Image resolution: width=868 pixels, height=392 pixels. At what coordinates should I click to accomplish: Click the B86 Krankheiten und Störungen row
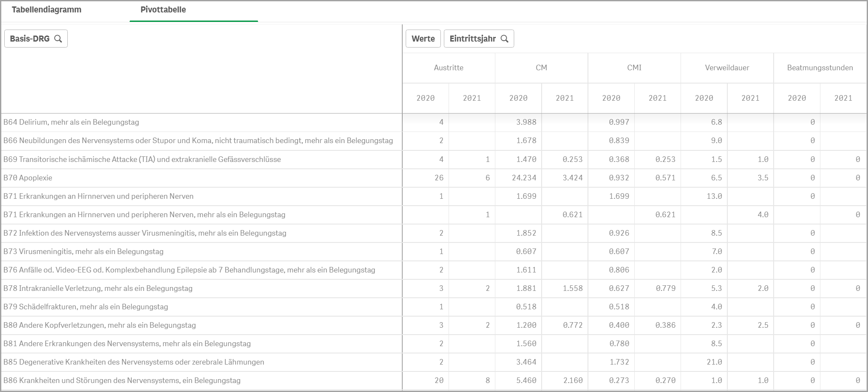(x=122, y=380)
